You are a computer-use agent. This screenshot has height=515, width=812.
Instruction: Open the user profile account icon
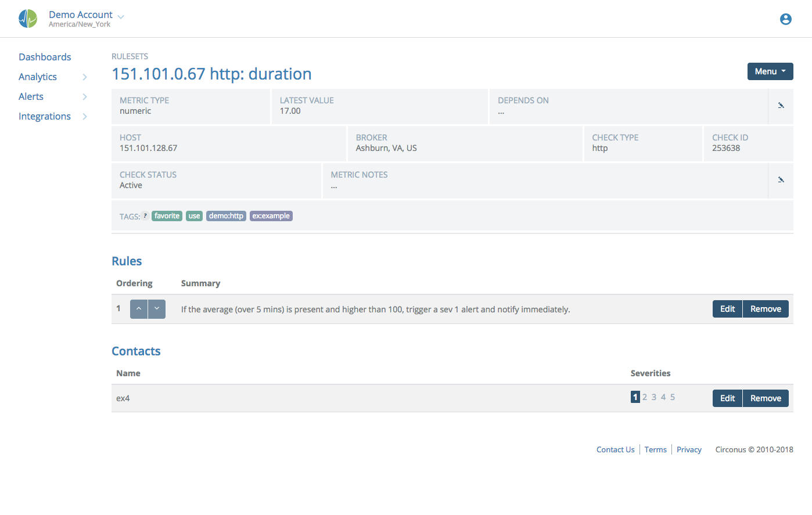click(x=785, y=19)
